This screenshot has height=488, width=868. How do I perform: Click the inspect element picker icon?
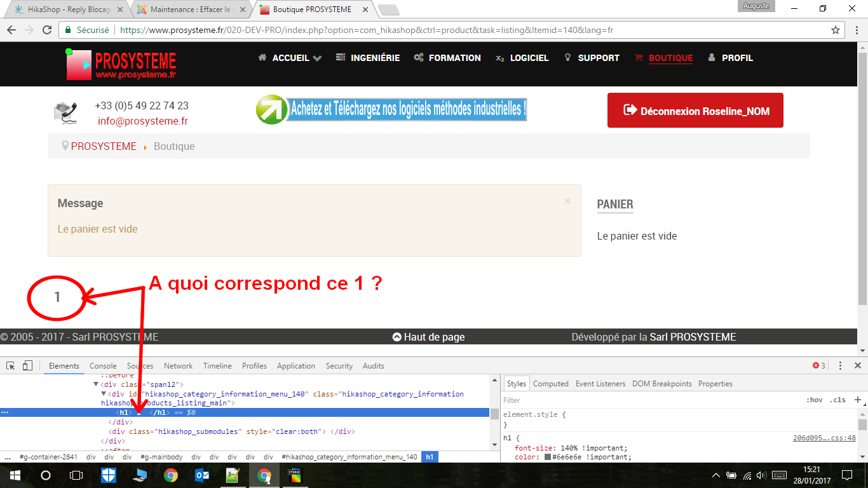tap(11, 365)
